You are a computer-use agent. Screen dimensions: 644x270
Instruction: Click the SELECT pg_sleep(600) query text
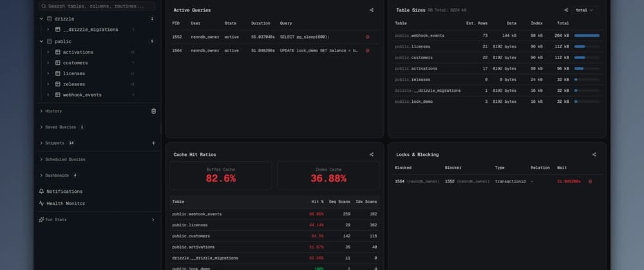click(305, 37)
